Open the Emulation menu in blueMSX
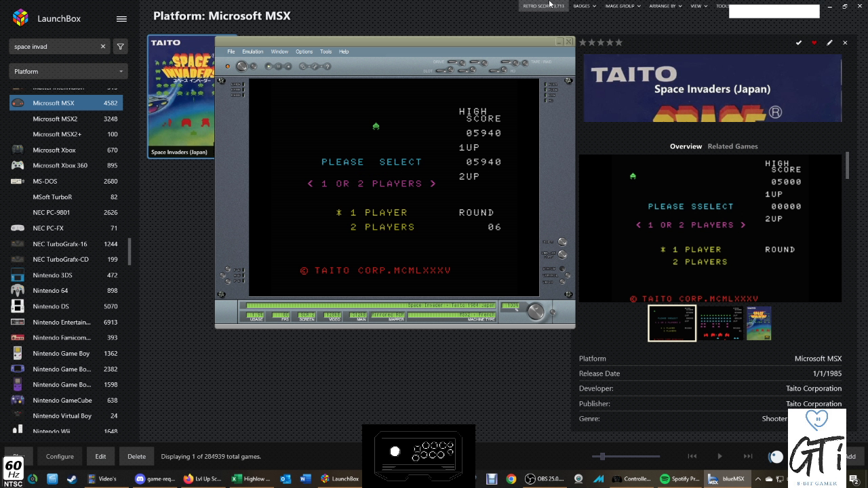 (252, 52)
